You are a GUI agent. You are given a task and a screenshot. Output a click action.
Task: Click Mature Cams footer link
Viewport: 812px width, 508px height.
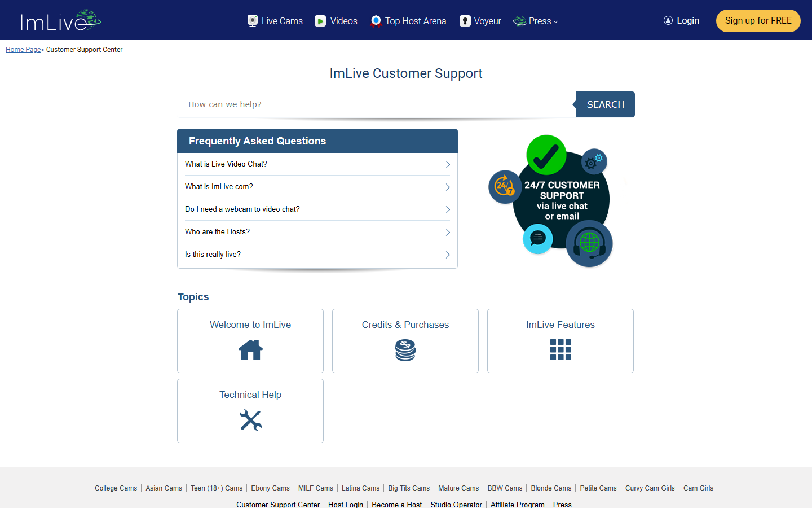pyautogui.click(x=458, y=488)
